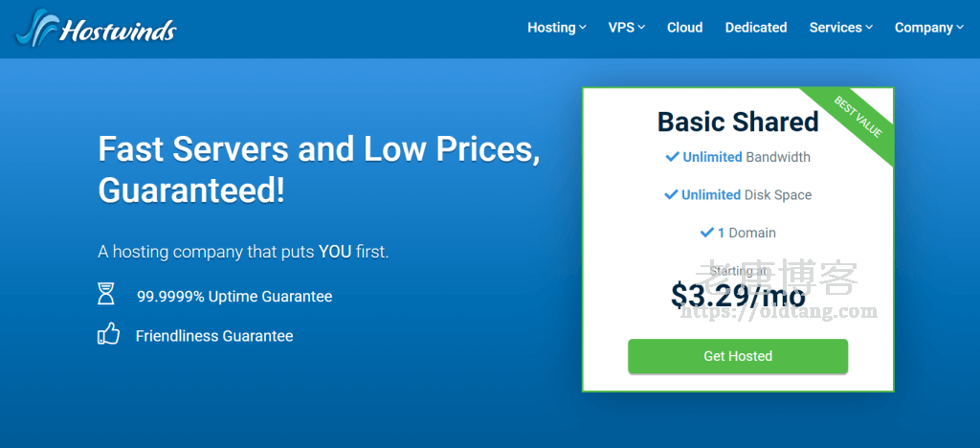
Task: Open the Dedicated servers page
Action: point(756,28)
